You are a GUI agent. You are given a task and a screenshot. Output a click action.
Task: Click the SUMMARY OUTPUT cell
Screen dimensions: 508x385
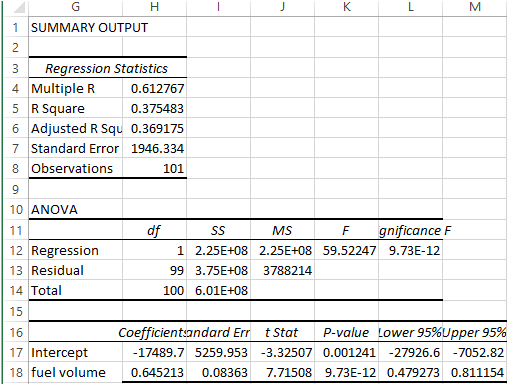[x=76, y=27]
